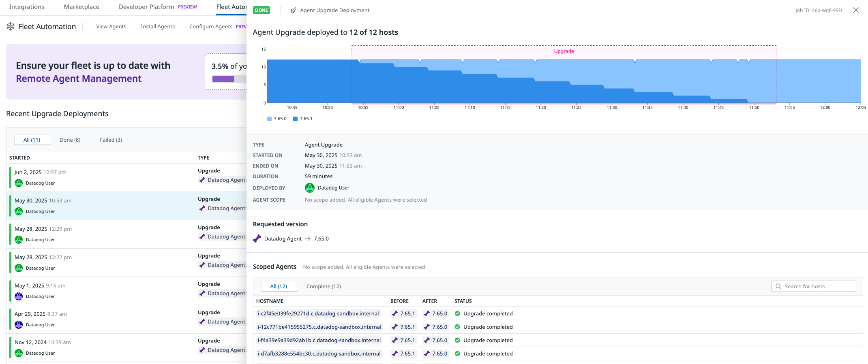Open host i-12c771be415955275.c.datadog-sandbox.internal
868x364 pixels.
pyautogui.click(x=319, y=327)
